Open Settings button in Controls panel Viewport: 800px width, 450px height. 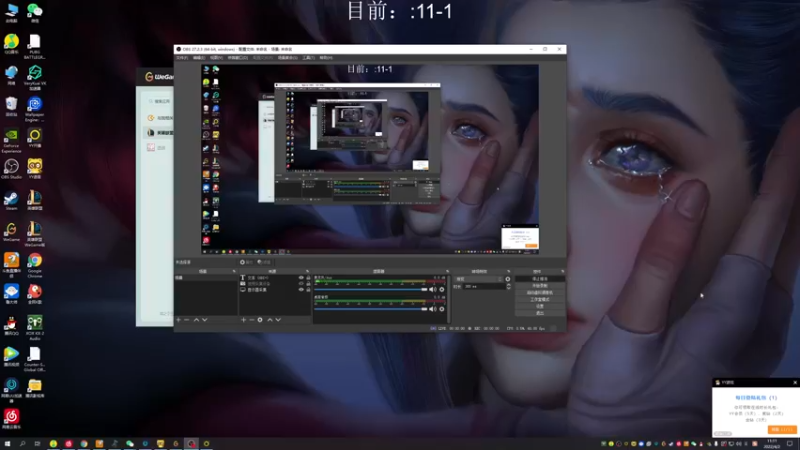540,306
